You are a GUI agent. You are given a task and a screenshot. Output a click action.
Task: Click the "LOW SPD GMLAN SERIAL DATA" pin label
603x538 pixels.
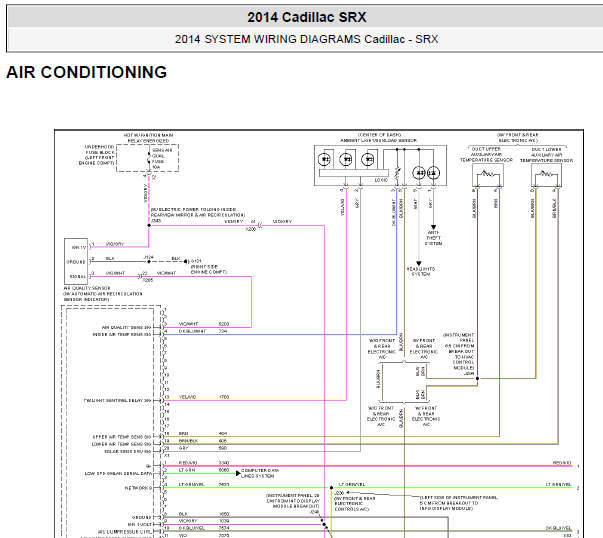[118, 473]
